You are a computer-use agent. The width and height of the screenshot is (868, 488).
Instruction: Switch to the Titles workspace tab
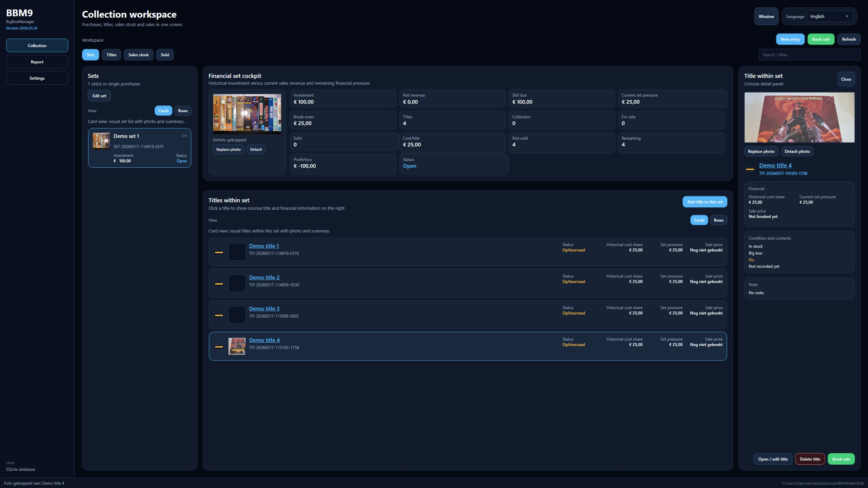111,55
